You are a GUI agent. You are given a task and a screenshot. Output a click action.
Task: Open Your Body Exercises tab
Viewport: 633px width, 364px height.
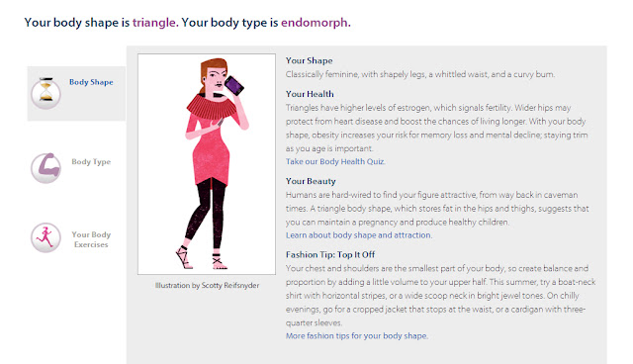coord(91,239)
